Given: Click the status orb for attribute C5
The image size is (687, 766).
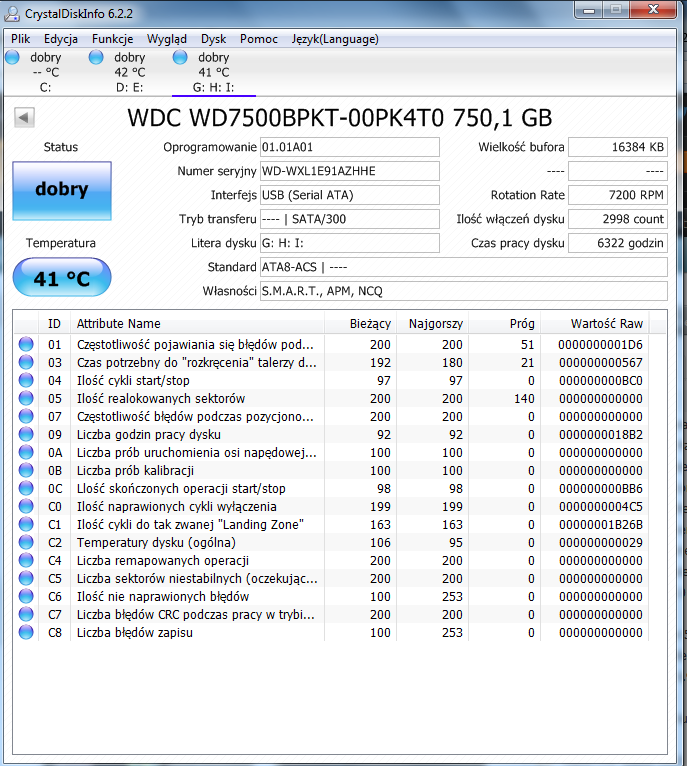Looking at the screenshot, I should coord(26,578).
